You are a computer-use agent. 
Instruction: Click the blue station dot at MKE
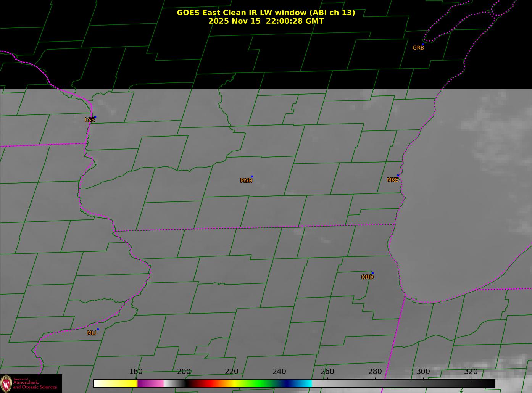(398, 176)
